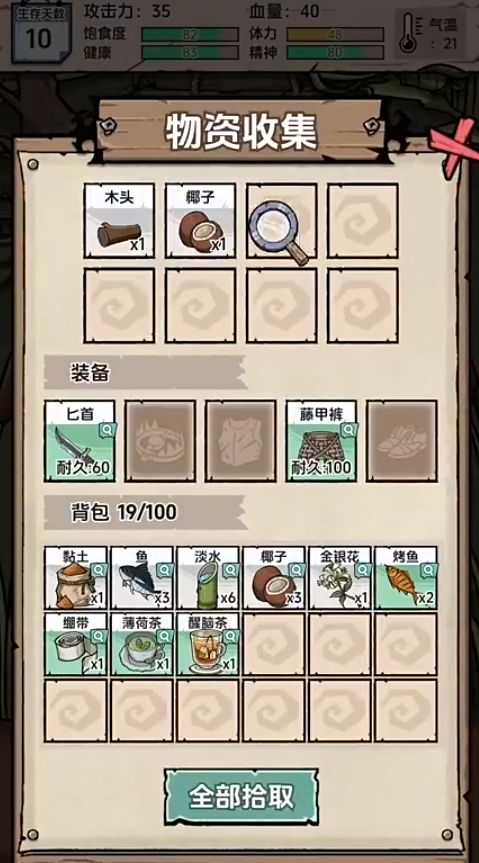Image resolution: width=479 pixels, height=863 pixels.
Task: Choose the 薄荷茶 mint tea item
Action: (x=141, y=644)
